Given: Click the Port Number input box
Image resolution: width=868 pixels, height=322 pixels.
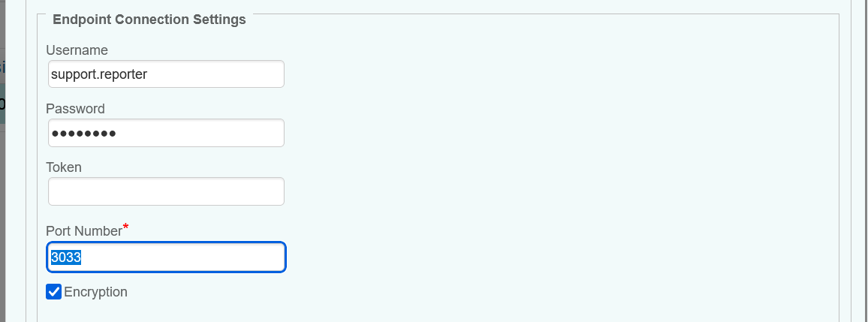Looking at the screenshot, I should pos(180,257).
